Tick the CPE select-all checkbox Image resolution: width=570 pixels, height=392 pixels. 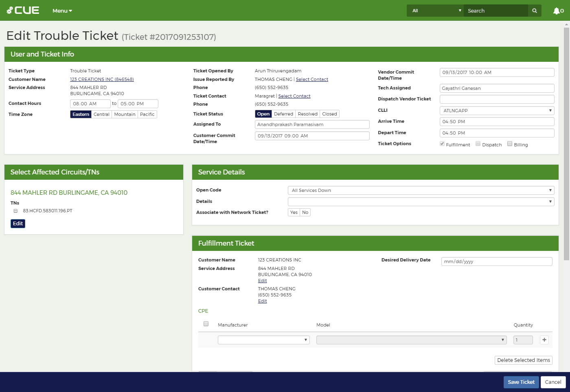(x=206, y=324)
